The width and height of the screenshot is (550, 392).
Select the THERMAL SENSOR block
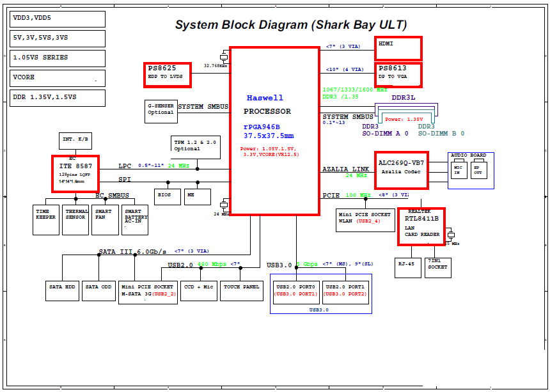[x=75, y=220]
